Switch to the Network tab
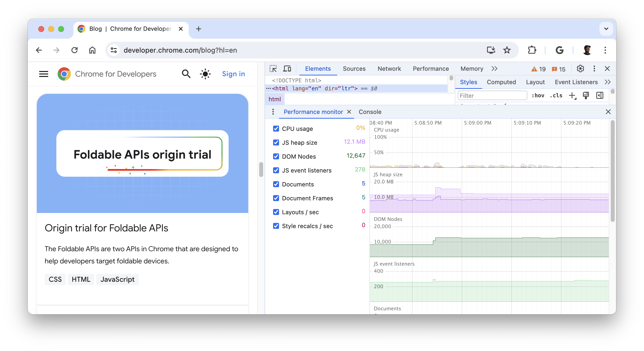The image size is (644, 351). point(389,68)
